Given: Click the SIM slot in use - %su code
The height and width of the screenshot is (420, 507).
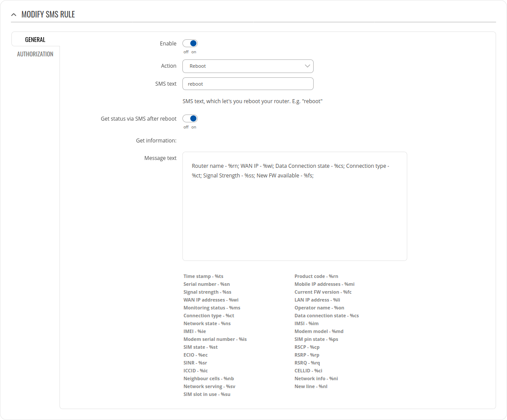Looking at the screenshot, I should (x=207, y=395).
